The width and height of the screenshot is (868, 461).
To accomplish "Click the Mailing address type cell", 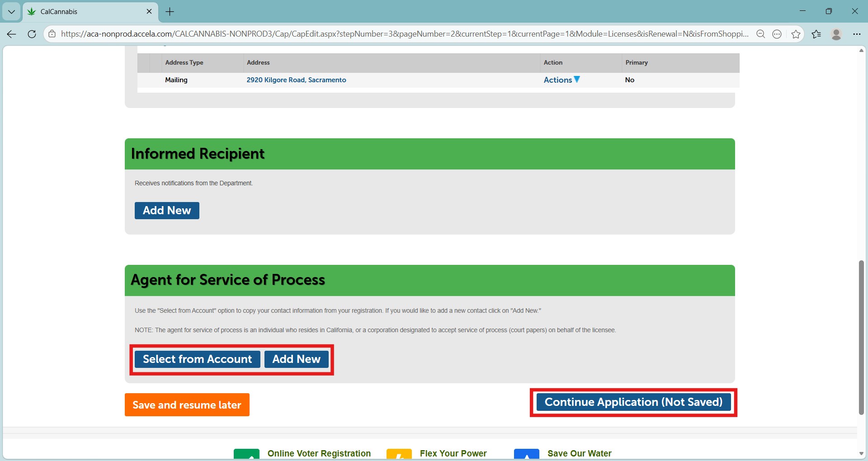I will click(x=176, y=80).
